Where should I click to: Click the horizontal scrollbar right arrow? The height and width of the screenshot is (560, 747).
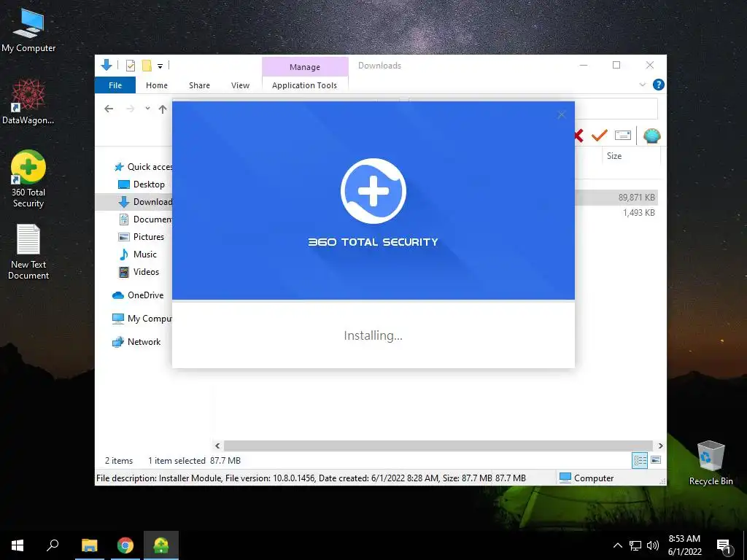coord(660,446)
